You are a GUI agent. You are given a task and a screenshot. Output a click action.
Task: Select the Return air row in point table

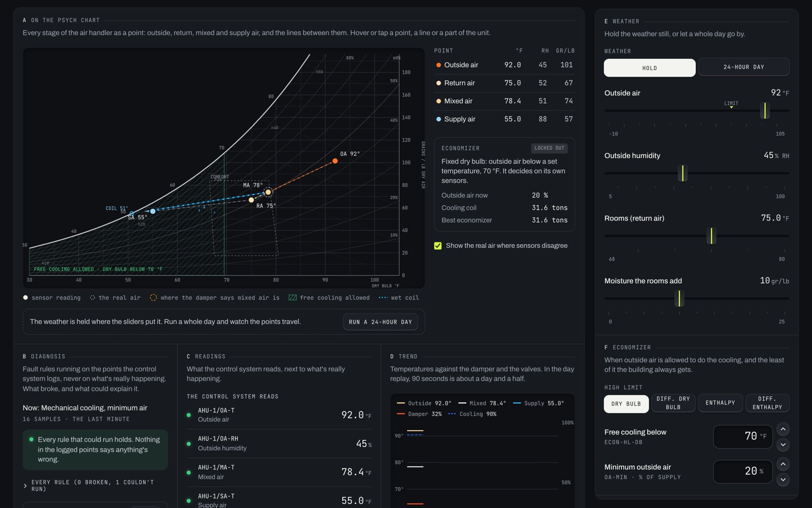[x=504, y=83]
